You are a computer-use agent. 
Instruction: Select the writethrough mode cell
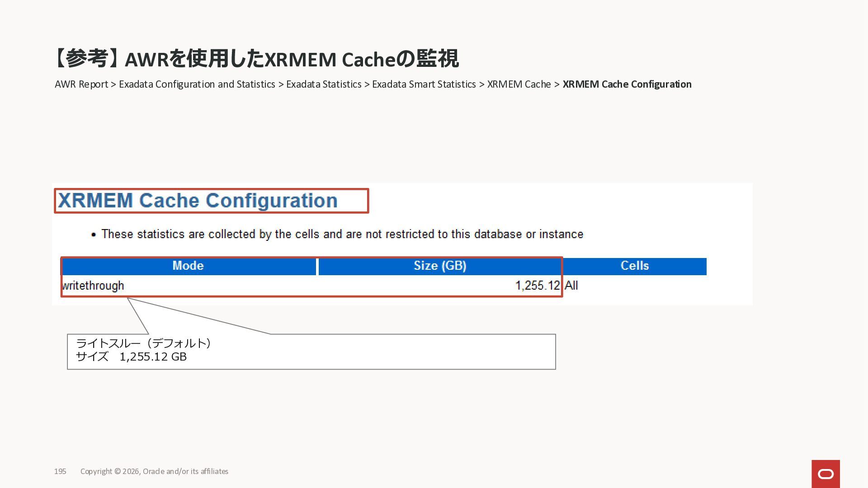click(93, 286)
